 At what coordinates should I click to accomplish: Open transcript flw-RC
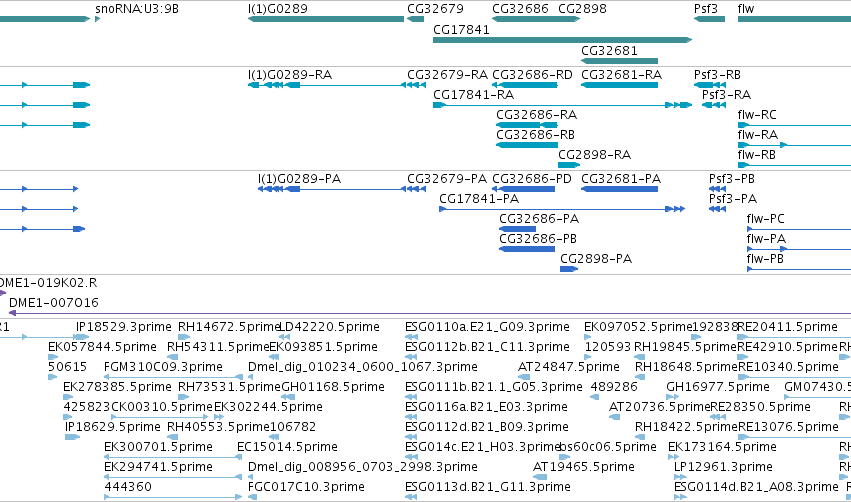[757, 115]
